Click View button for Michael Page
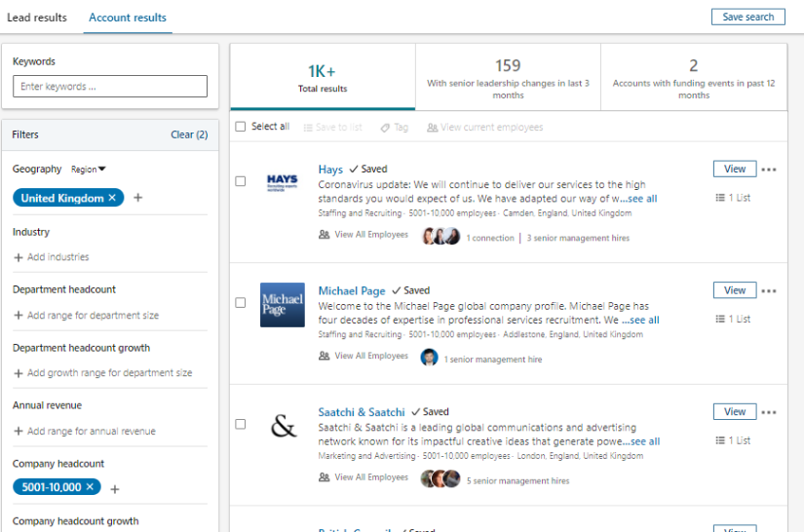 point(735,290)
